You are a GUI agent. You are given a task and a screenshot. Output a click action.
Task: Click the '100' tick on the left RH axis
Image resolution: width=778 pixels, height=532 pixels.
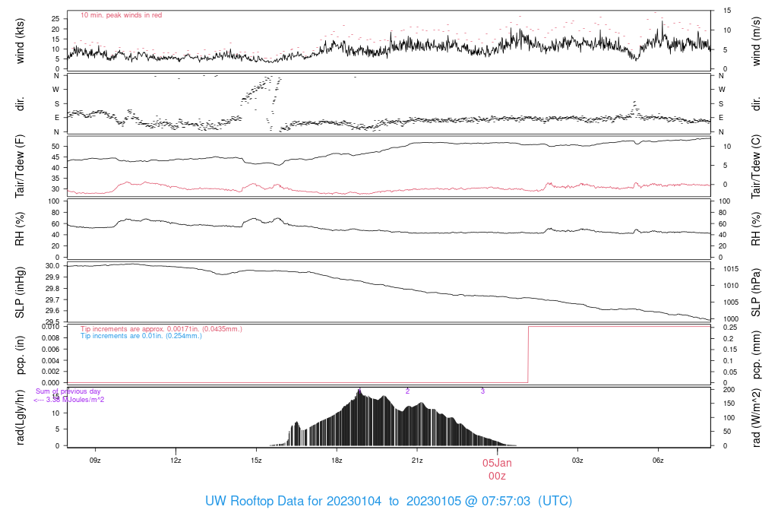pos(54,201)
